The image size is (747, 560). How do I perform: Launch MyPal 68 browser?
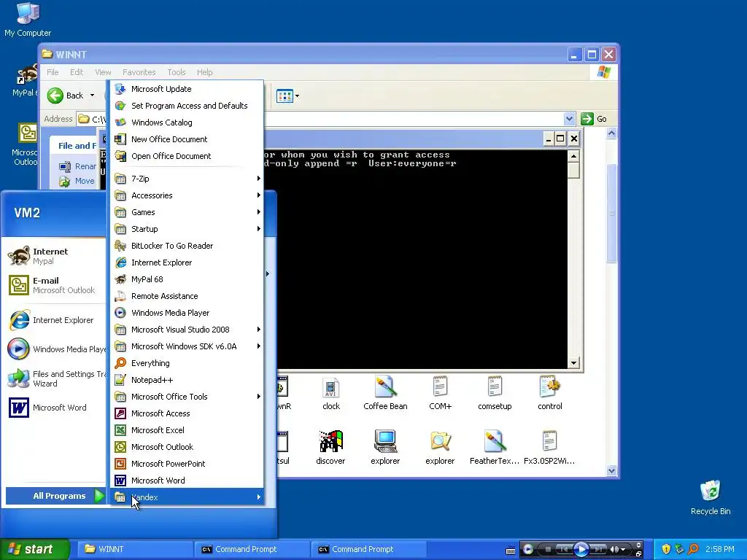pyautogui.click(x=187, y=279)
